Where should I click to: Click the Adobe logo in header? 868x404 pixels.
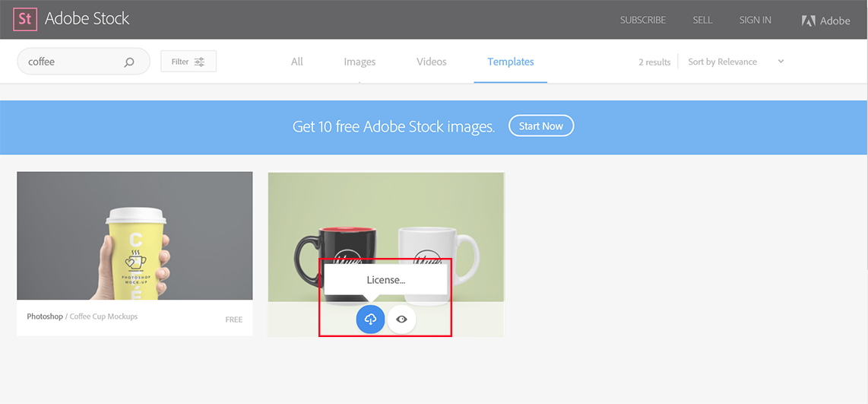pyautogui.click(x=825, y=21)
